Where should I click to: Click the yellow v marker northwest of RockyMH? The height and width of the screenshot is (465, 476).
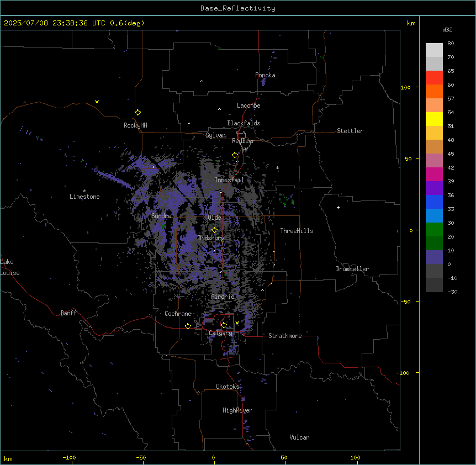click(97, 102)
